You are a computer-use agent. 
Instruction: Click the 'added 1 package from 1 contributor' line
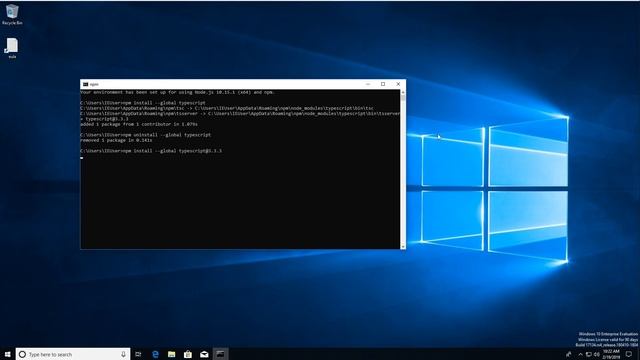pos(139,124)
